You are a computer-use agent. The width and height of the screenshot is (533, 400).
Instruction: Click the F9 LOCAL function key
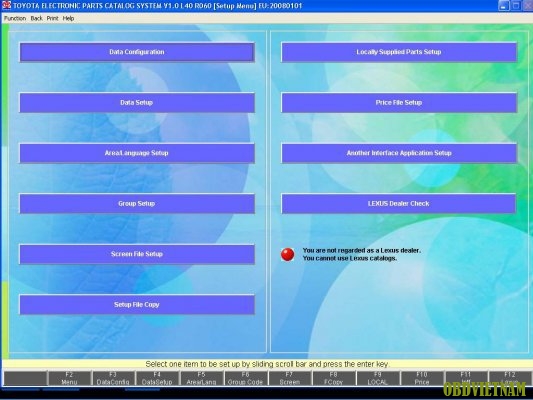point(378,378)
